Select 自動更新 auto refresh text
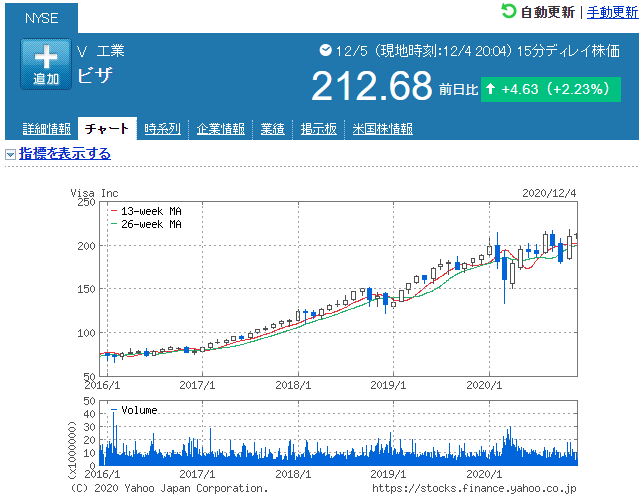The width and height of the screenshot is (643, 501). [547, 12]
